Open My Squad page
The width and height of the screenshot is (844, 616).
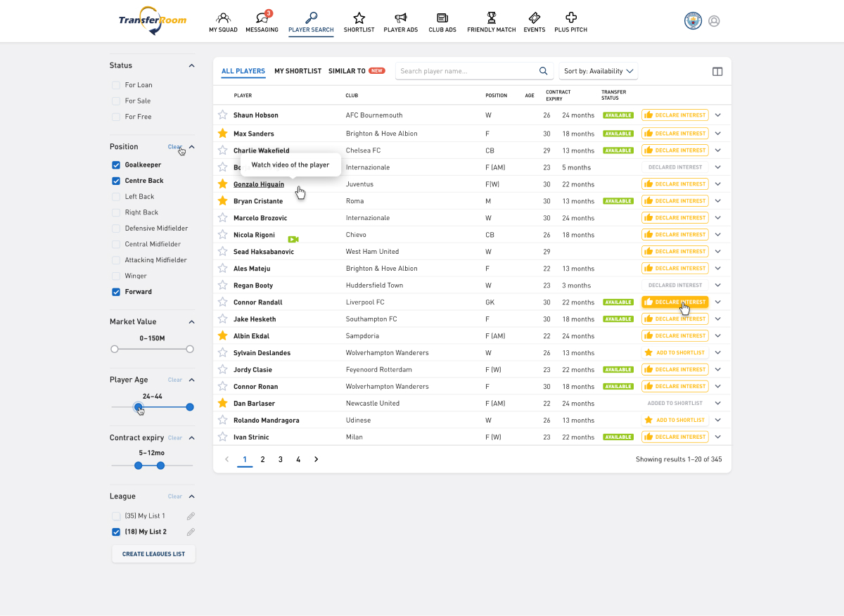click(223, 22)
